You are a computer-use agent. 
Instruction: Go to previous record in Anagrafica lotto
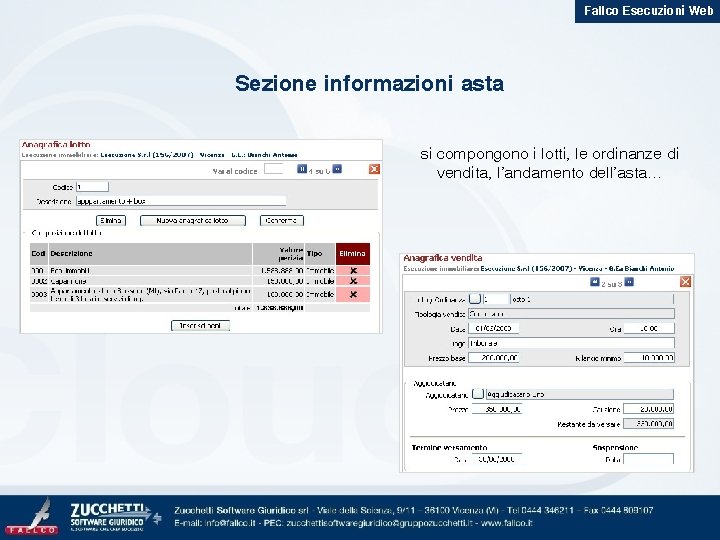click(302, 169)
